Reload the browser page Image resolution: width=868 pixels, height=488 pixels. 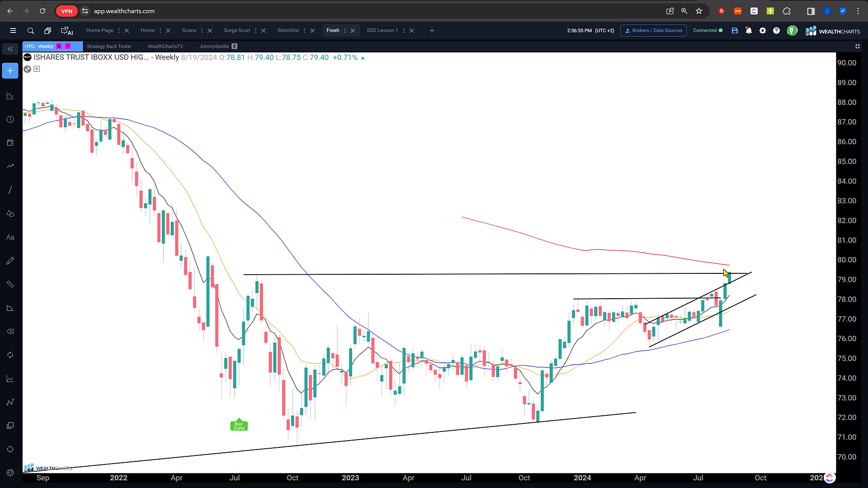click(42, 11)
